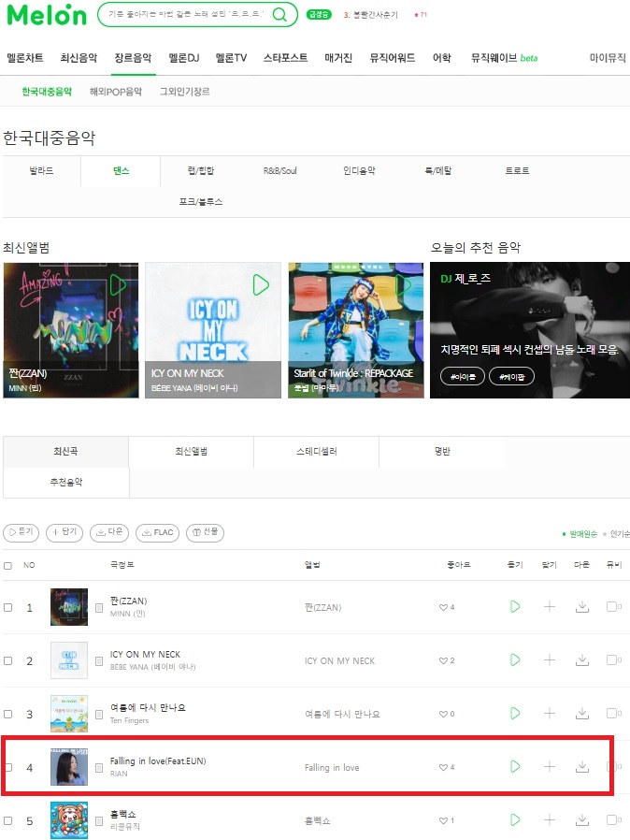The image size is (630, 840).
Task: Add ICY ON MY NECK song to playlist
Action: pos(550,660)
